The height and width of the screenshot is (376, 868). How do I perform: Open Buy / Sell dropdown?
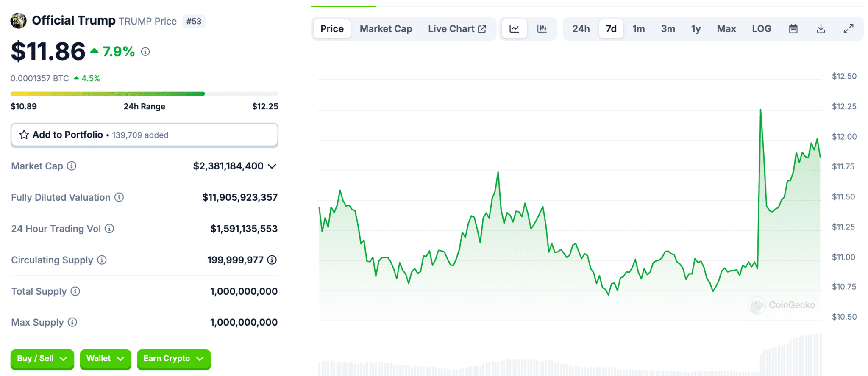coord(42,359)
